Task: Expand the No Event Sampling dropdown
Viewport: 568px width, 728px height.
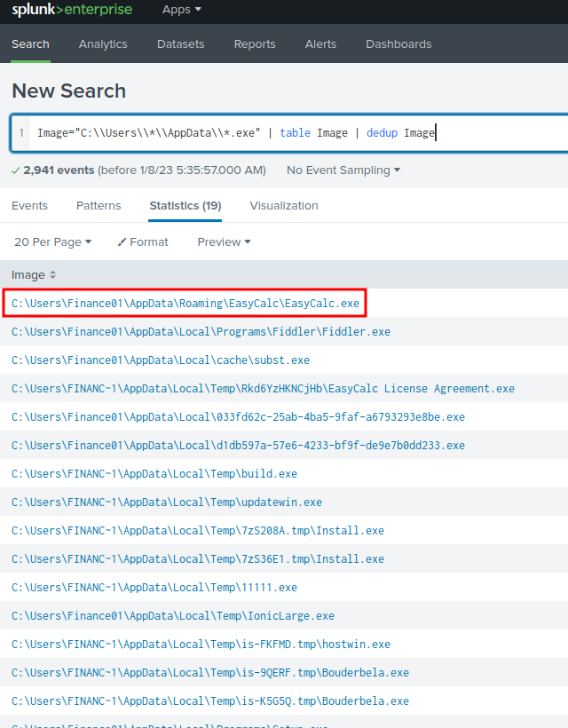Action: 343,170
